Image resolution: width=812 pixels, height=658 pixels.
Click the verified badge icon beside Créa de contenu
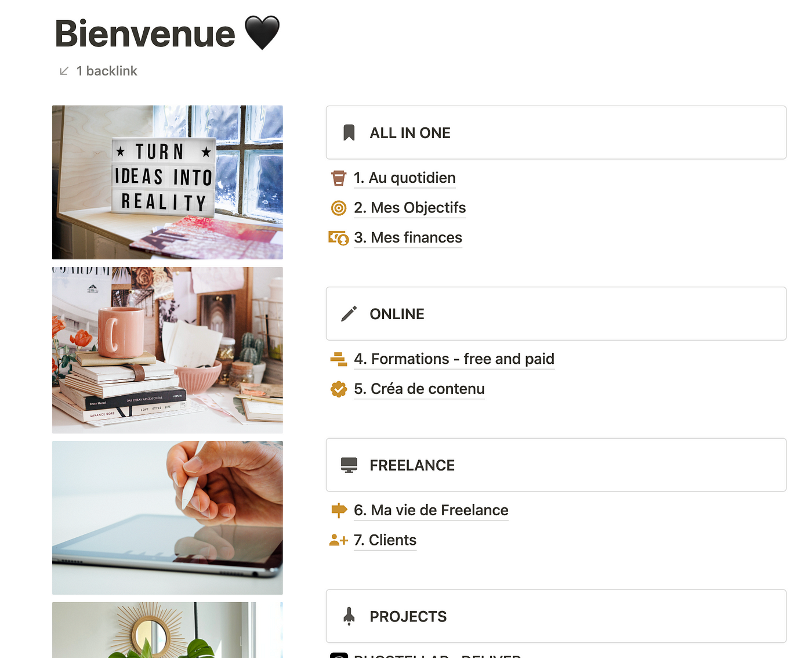tap(339, 389)
